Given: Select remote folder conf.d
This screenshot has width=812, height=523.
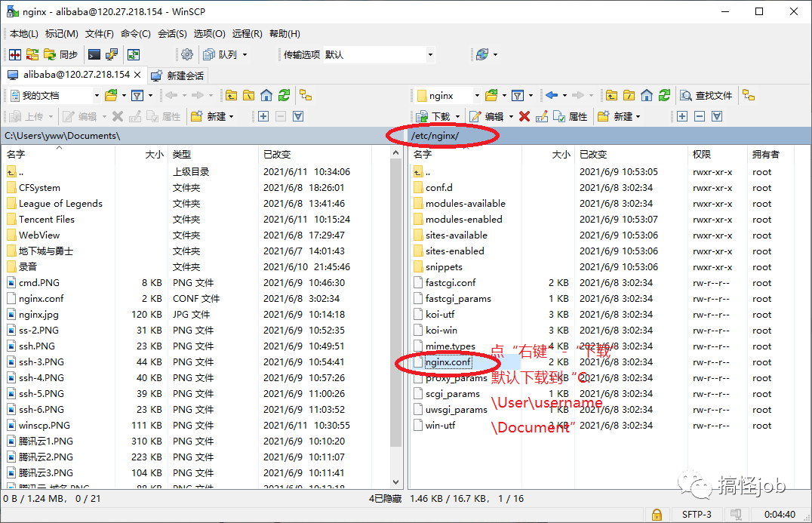Looking at the screenshot, I should point(438,187).
